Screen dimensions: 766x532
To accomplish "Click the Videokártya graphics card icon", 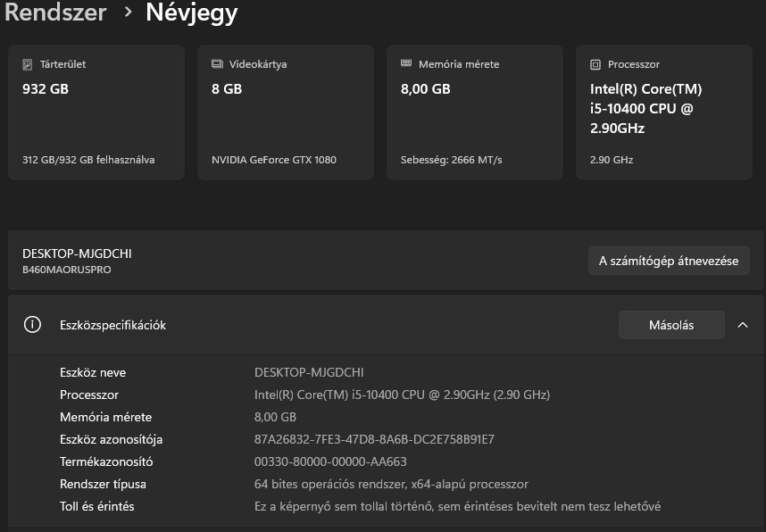I will pyautogui.click(x=217, y=64).
